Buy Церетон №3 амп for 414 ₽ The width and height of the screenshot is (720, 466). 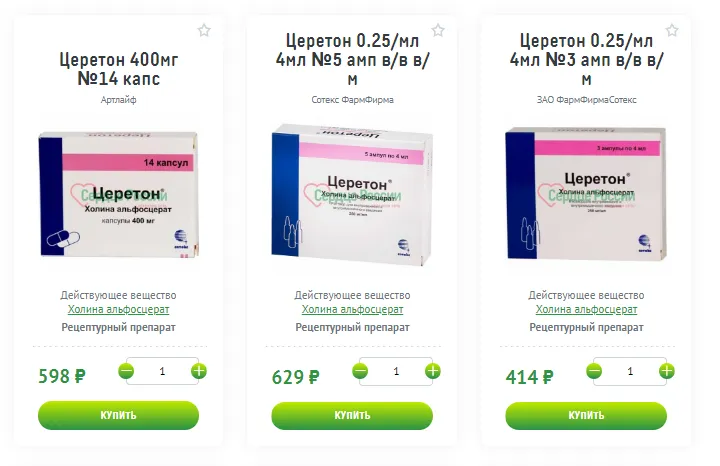586,415
